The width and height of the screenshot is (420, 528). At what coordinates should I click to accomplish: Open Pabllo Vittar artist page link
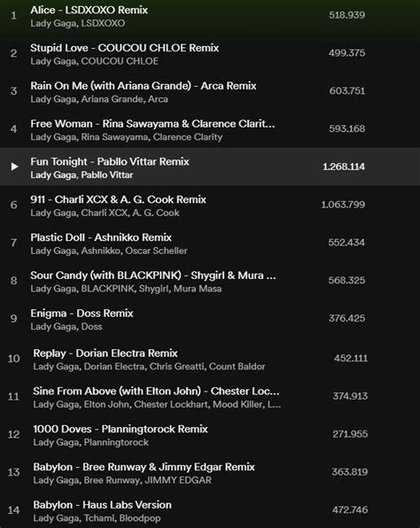[x=107, y=175]
